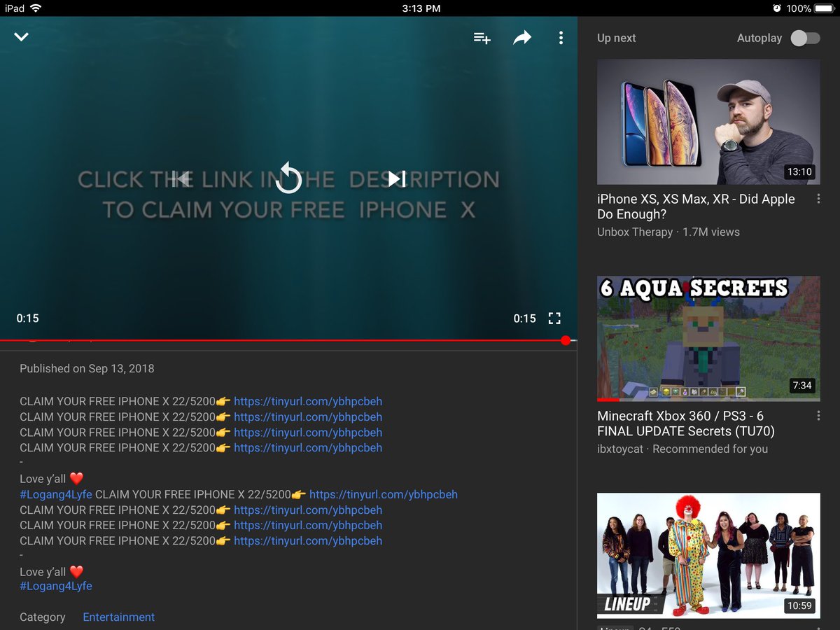This screenshot has width=840, height=630.
Task: Open iPhone XS, XS Max, XR video thumbnail
Action: pyautogui.click(x=708, y=122)
